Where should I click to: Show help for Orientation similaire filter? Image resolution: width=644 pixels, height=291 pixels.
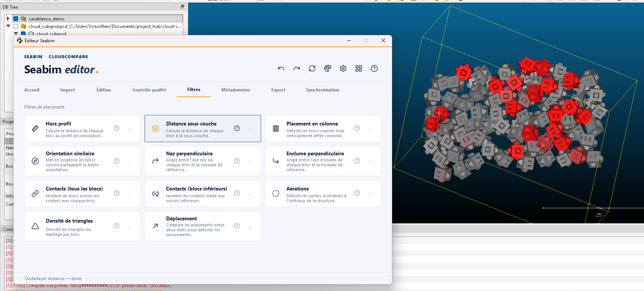(117, 161)
